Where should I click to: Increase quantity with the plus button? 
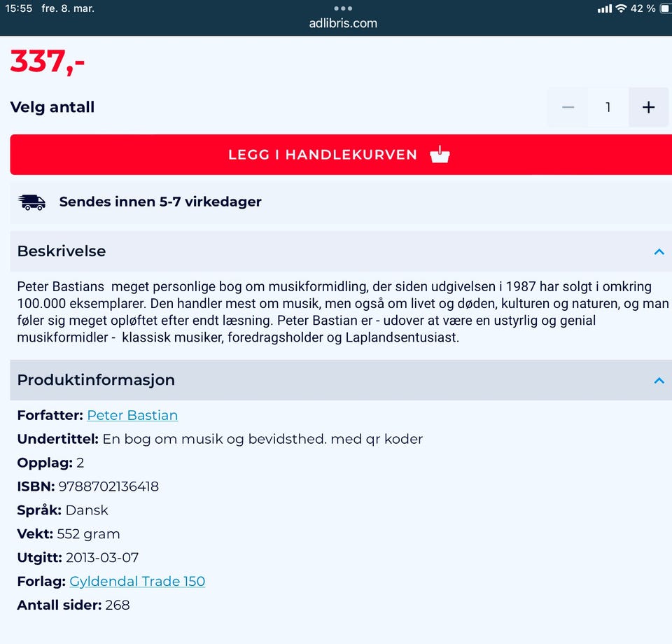point(648,107)
